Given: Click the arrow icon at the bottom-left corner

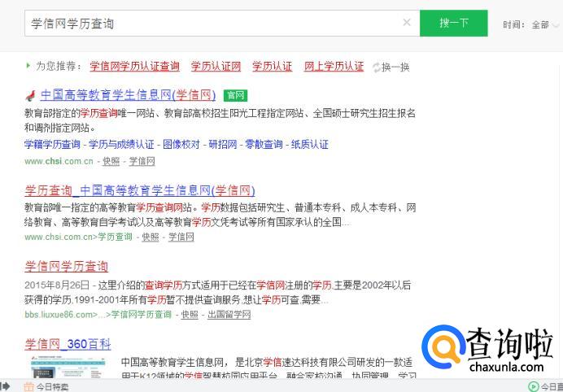Looking at the screenshot, I should pyautogui.click(x=6, y=386).
